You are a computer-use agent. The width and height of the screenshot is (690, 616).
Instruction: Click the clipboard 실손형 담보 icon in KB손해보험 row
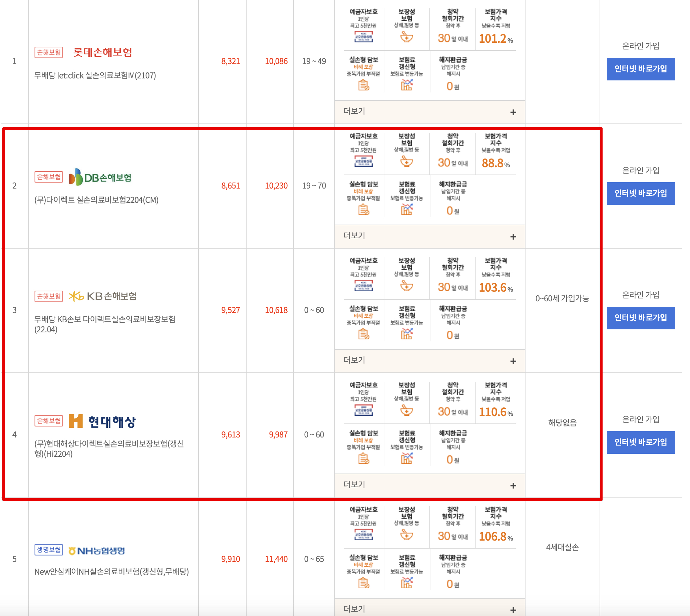coord(363,334)
